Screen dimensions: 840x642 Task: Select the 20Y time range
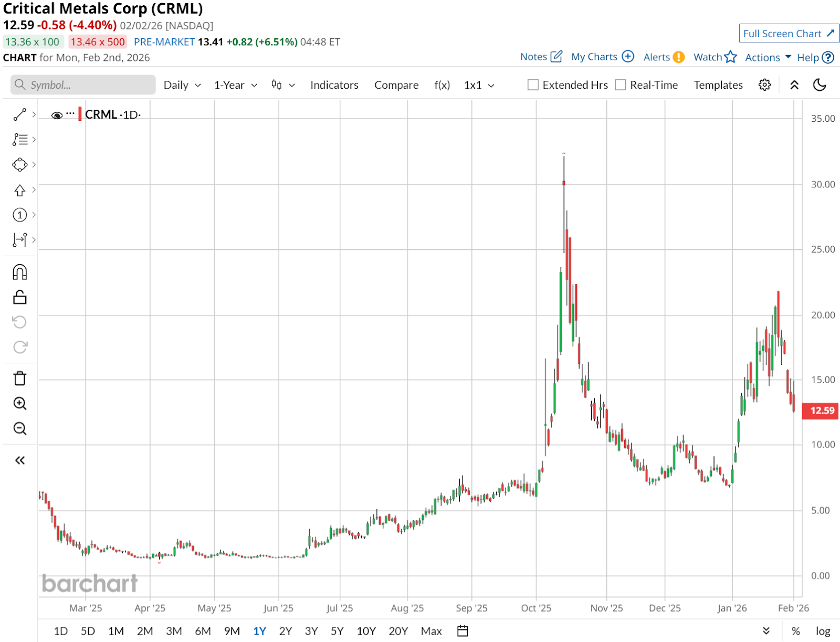398,631
